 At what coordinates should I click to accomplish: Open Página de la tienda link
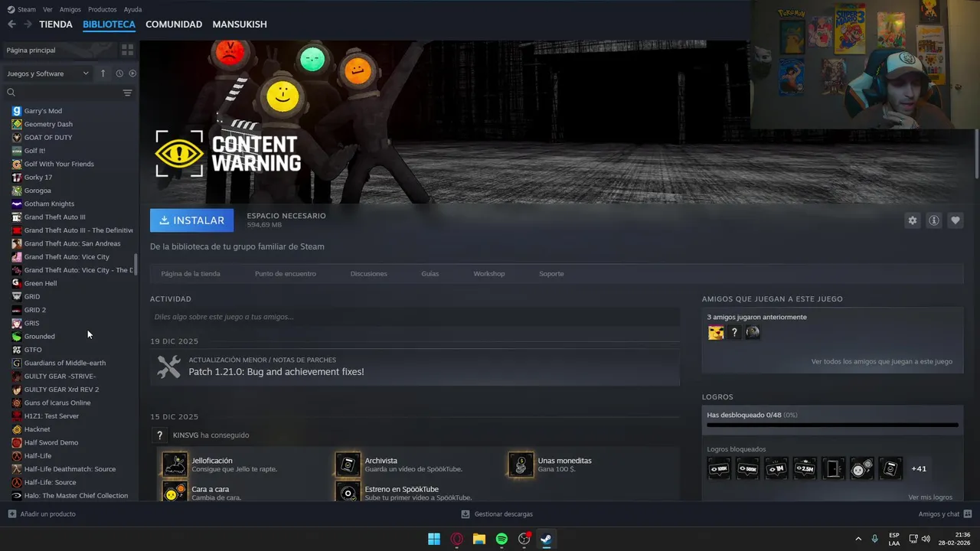click(x=191, y=274)
